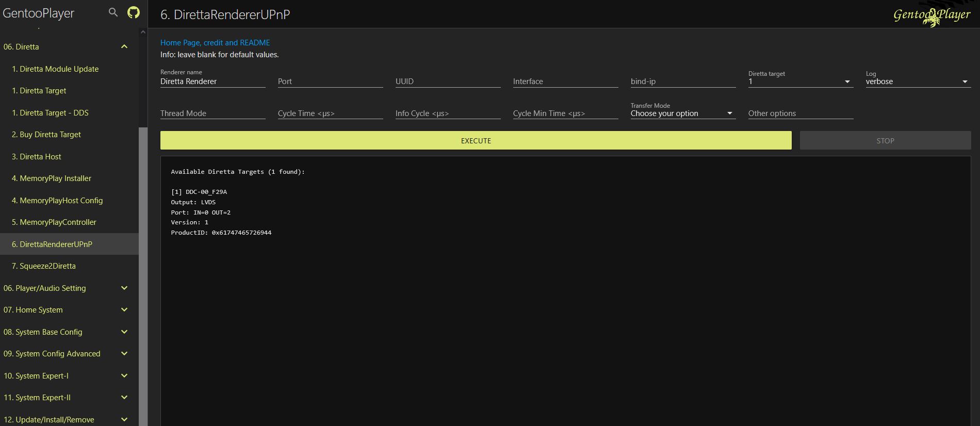
Task: Expand the 10. System Expert-I chevron
Action: click(124, 376)
